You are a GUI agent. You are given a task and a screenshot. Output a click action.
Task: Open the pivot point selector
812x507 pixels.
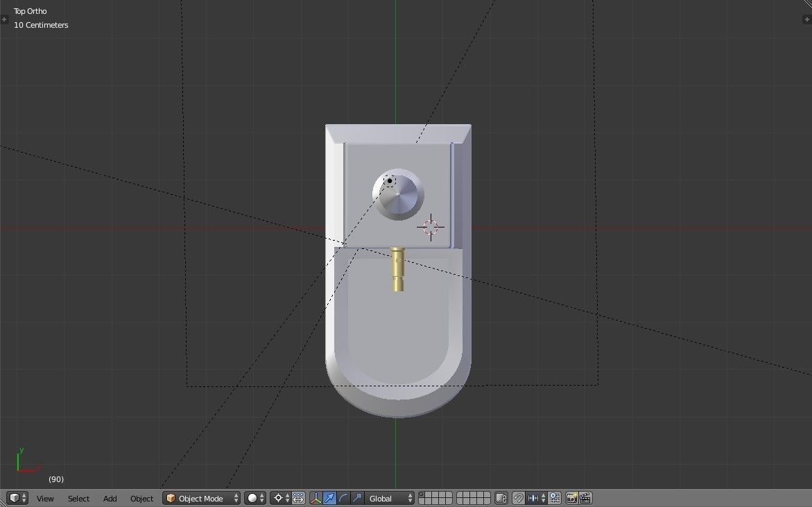pyautogui.click(x=280, y=498)
